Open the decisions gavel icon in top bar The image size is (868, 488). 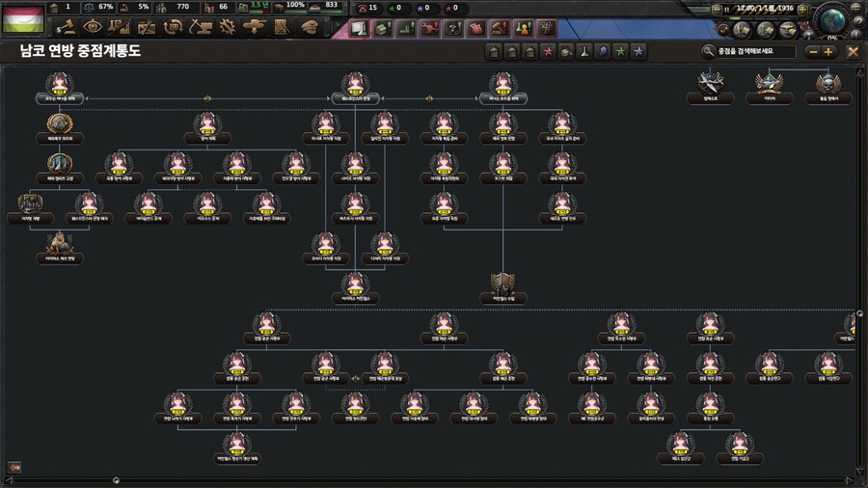pos(67,27)
